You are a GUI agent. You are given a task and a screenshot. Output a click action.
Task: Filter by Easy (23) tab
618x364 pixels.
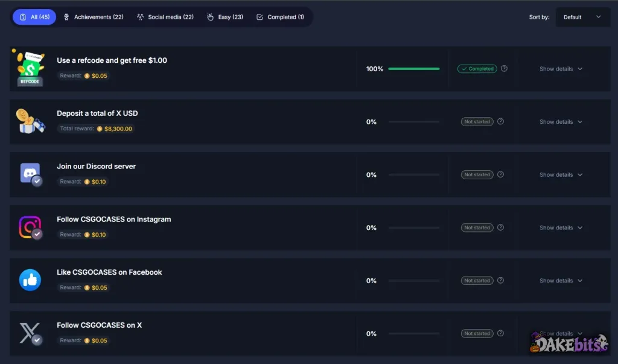(225, 17)
